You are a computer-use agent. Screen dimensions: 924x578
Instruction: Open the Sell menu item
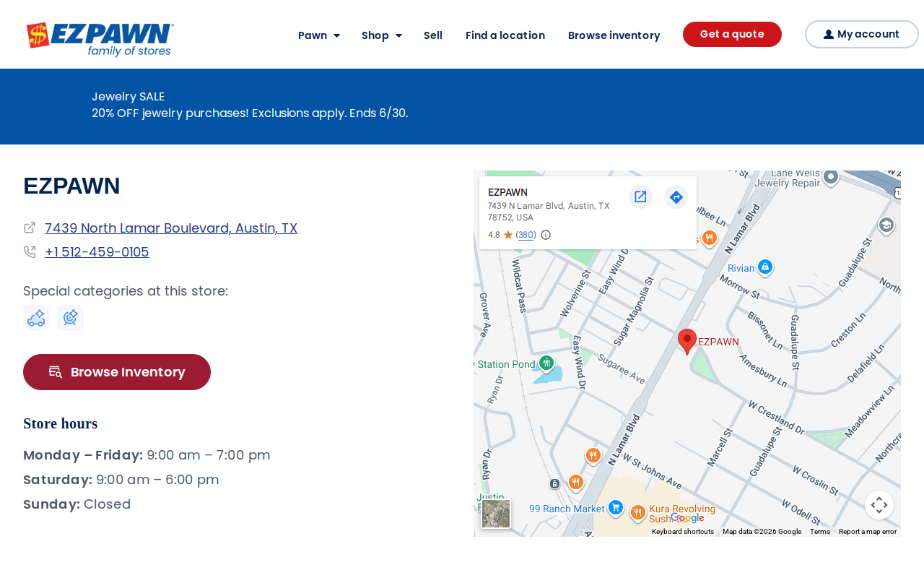pyautogui.click(x=433, y=35)
